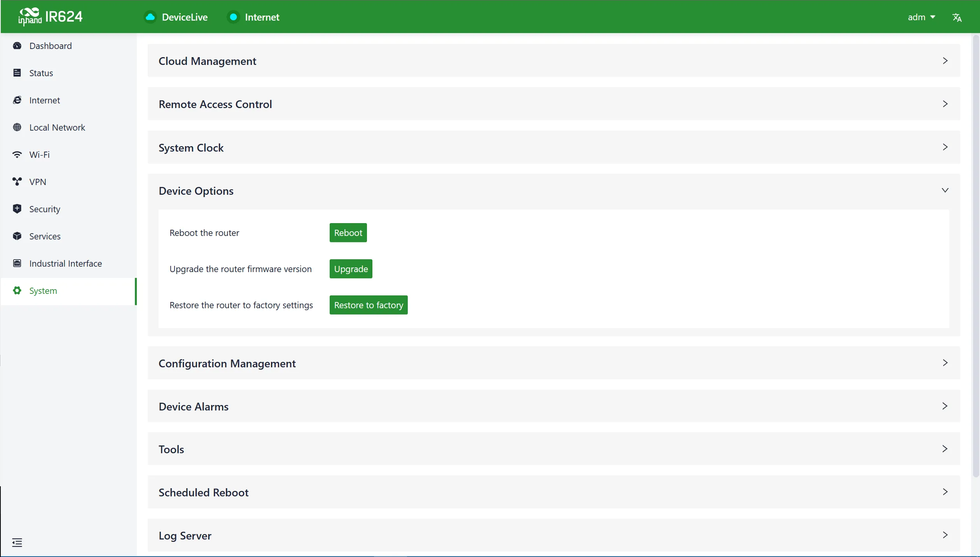The image size is (980, 557).
Task: Click the Remote Access Control heading
Action: pyautogui.click(x=215, y=104)
